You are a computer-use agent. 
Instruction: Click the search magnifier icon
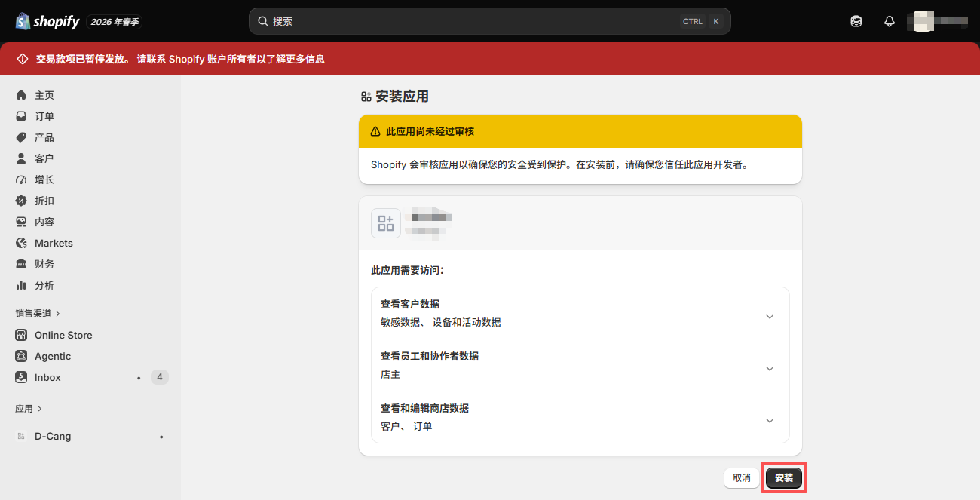pyautogui.click(x=262, y=21)
